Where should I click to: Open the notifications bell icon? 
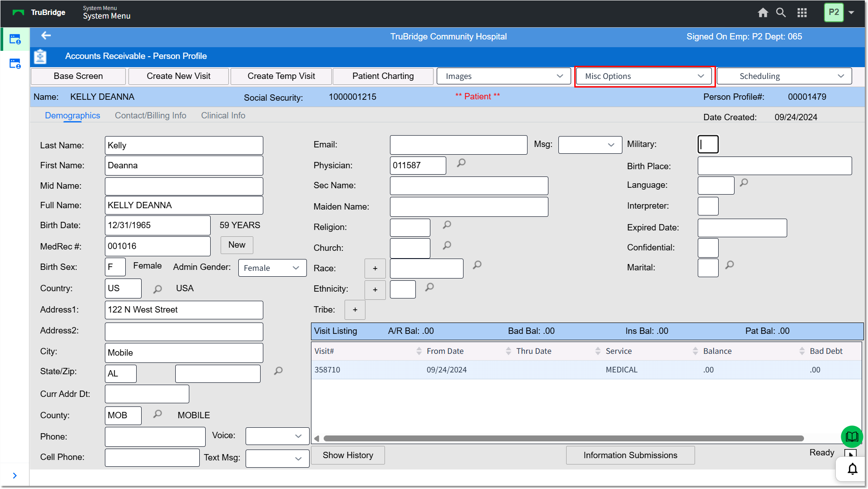point(853,469)
